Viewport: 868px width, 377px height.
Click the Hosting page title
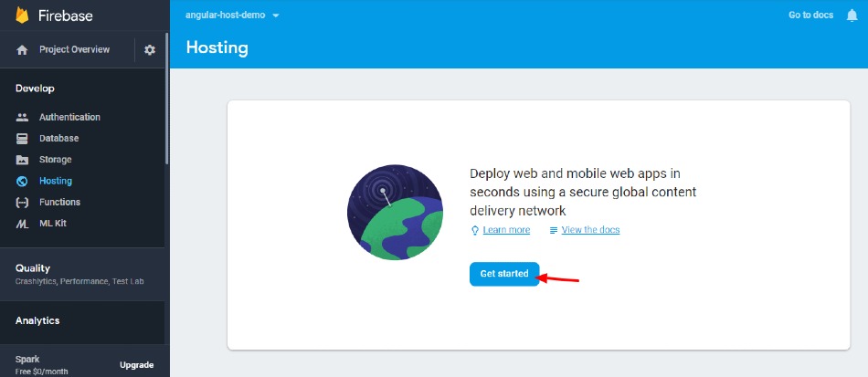pos(217,47)
